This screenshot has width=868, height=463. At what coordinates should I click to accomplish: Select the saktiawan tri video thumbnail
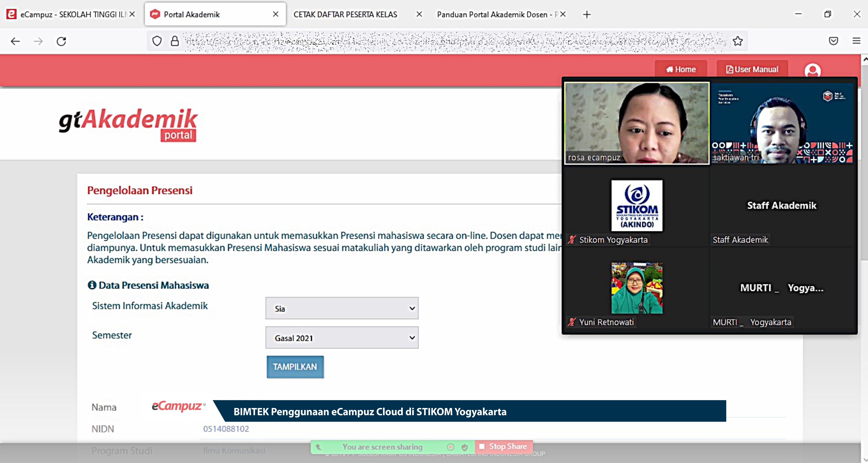coord(782,123)
